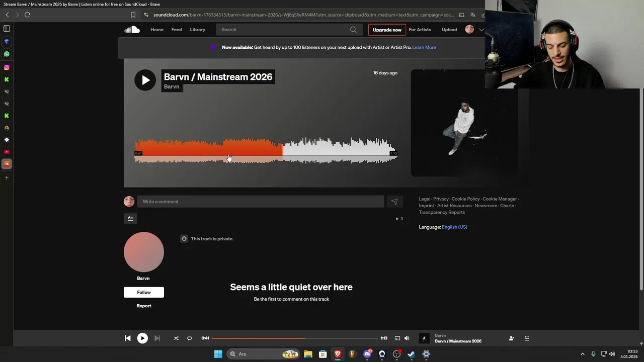Screen dimensions: 644x362
Task: Go to For Artists page
Action: click(x=420, y=30)
